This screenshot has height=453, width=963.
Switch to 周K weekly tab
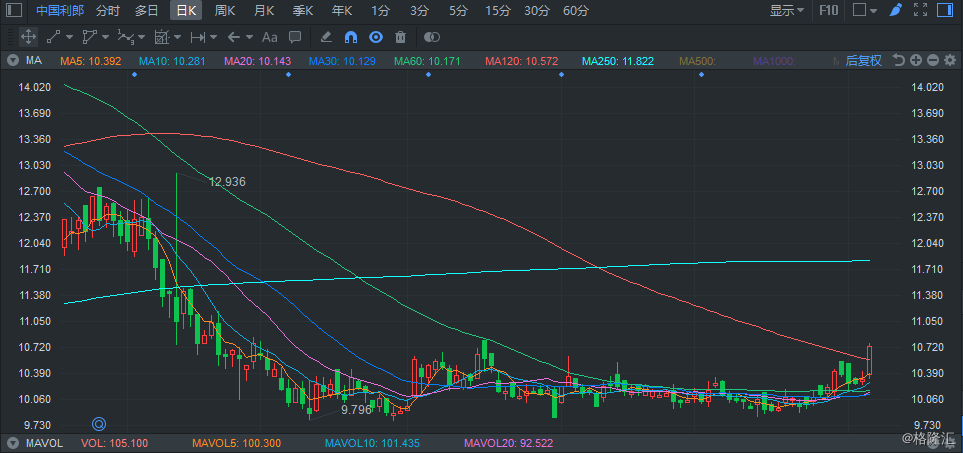tap(225, 10)
